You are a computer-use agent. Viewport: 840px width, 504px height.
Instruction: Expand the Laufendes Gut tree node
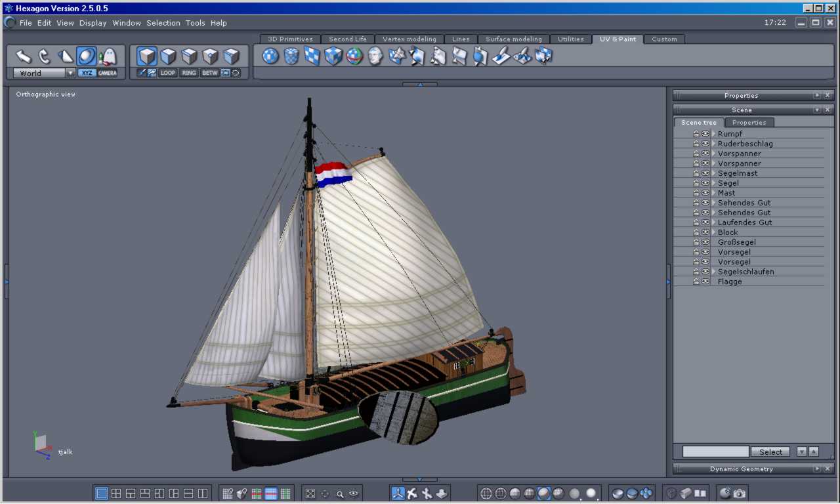pyautogui.click(x=714, y=222)
